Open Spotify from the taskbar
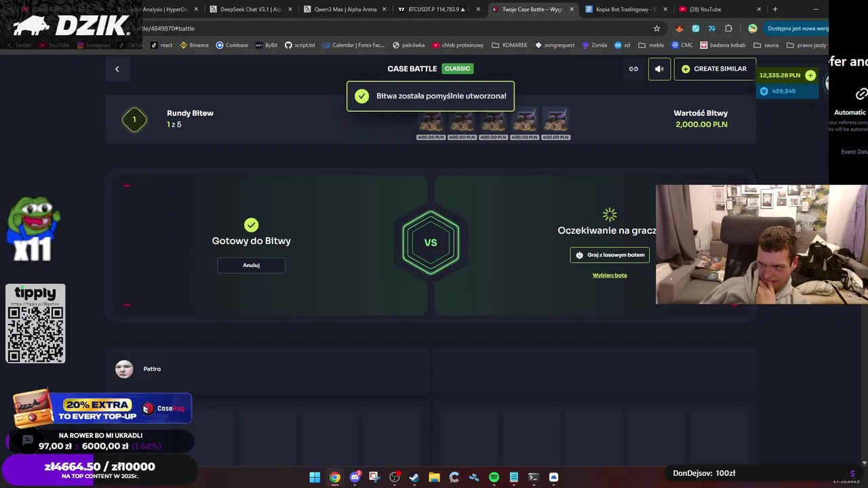 494,477
